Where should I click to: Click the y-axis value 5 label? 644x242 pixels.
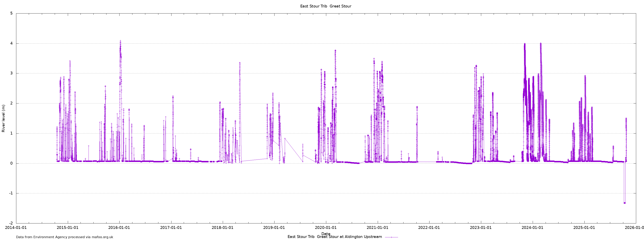coord(11,13)
